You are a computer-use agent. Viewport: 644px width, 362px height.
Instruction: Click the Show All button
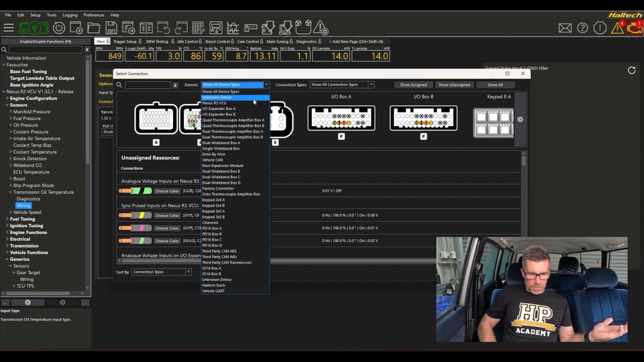click(495, 84)
